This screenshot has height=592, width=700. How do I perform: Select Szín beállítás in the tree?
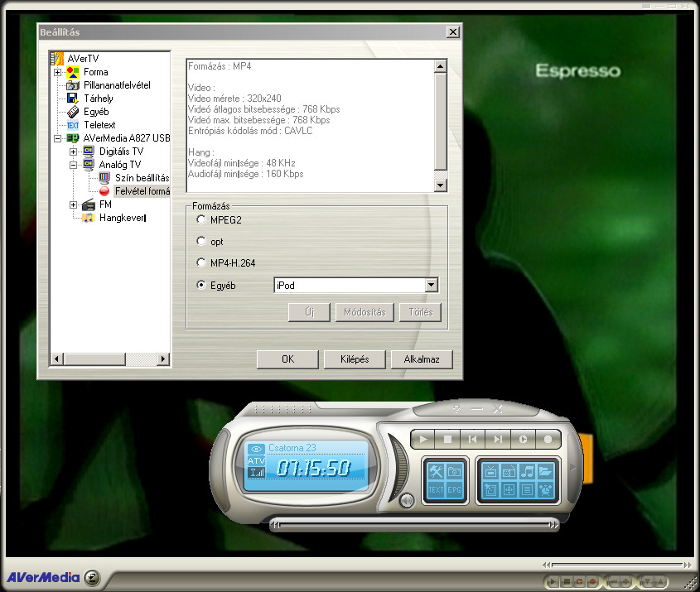(x=142, y=178)
